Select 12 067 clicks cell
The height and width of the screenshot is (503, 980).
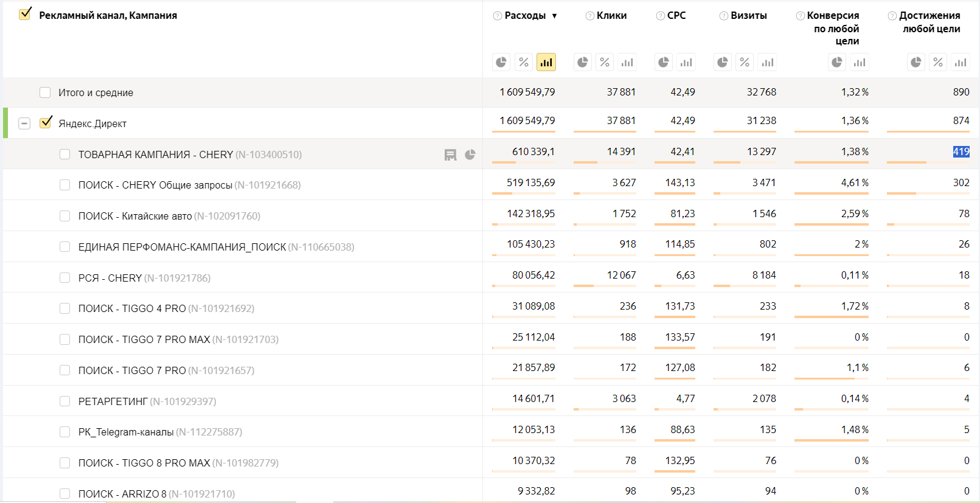pos(621,275)
